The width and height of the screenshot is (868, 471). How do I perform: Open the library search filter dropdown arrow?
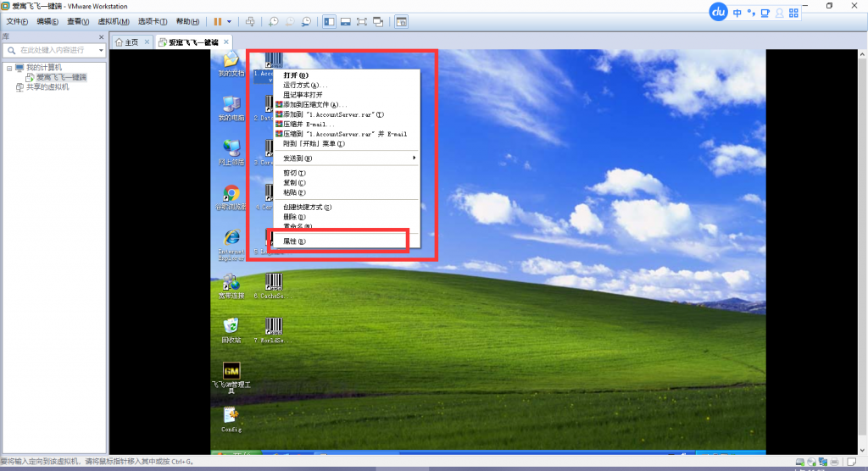click(x=101, y=50)
